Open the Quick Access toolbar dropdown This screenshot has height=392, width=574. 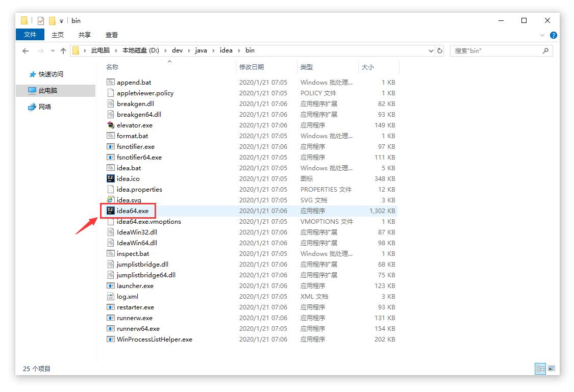click(61, 21)
